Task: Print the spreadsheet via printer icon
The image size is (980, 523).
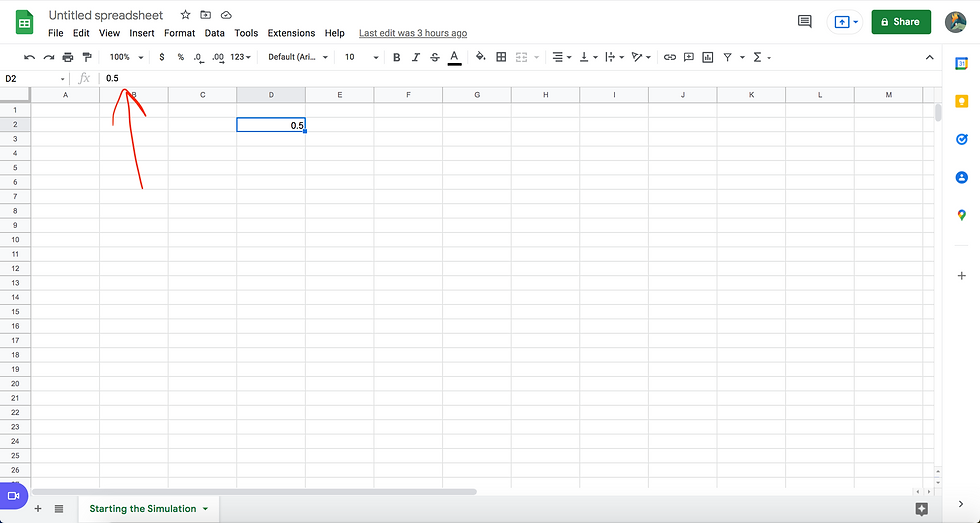Action: point(68,57)
